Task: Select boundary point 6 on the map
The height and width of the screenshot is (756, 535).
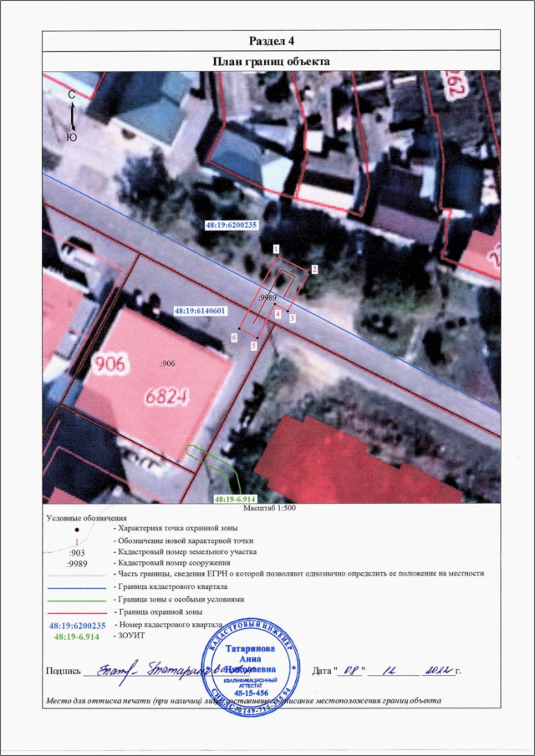Action: click(x=235, y=337)
